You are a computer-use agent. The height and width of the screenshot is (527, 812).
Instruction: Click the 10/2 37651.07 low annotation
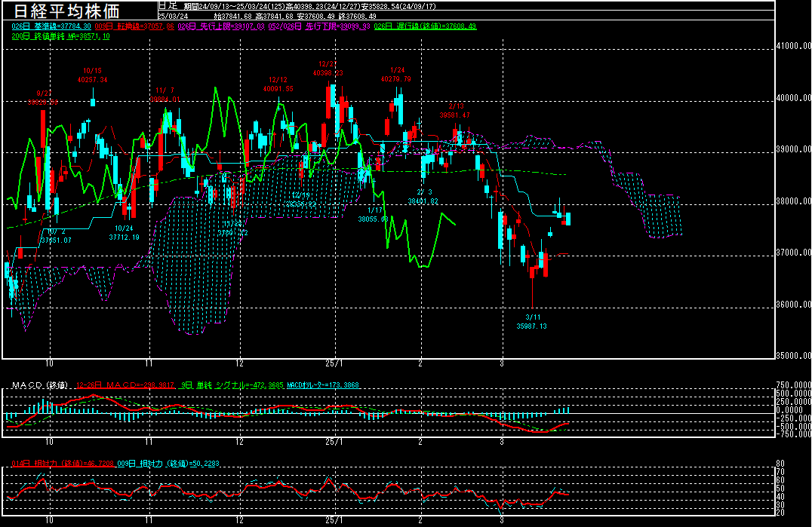click(x=56, y=236)
